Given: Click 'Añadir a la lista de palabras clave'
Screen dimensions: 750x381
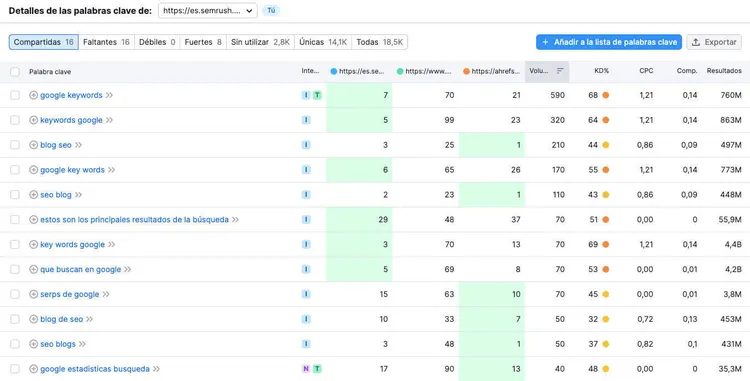Looking at the screenshot, I should pos(609,42).
